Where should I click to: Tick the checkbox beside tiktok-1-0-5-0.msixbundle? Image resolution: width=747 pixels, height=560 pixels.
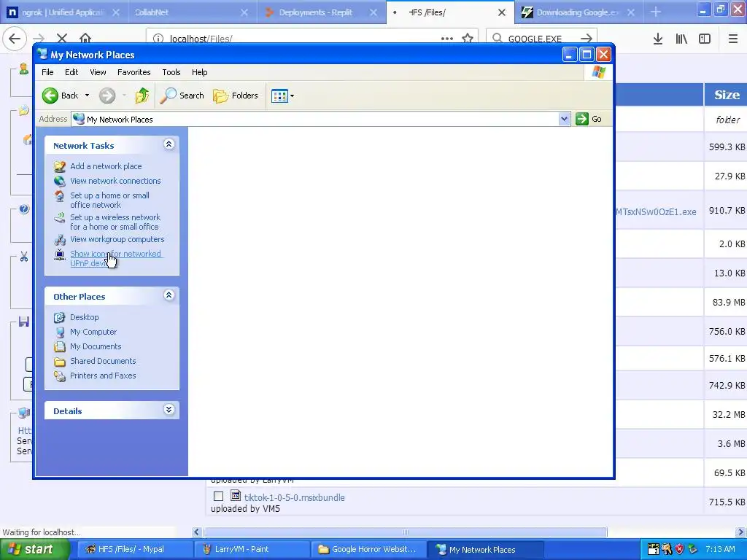pos(218,496)
